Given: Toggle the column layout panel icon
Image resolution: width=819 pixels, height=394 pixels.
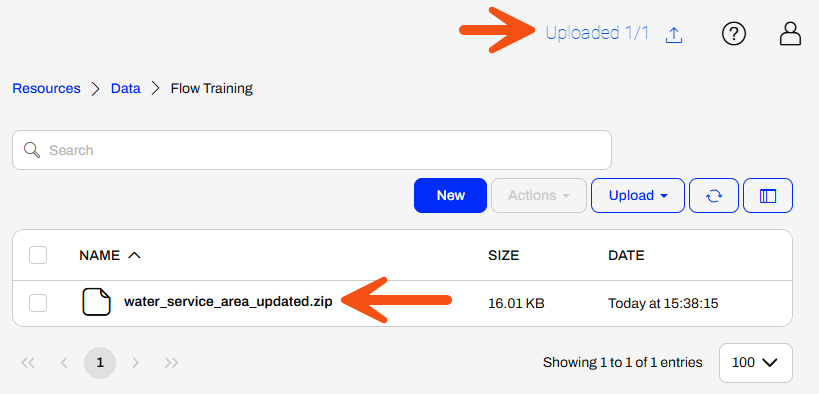Looking at the screenshot, I should [x=768, y=195].
